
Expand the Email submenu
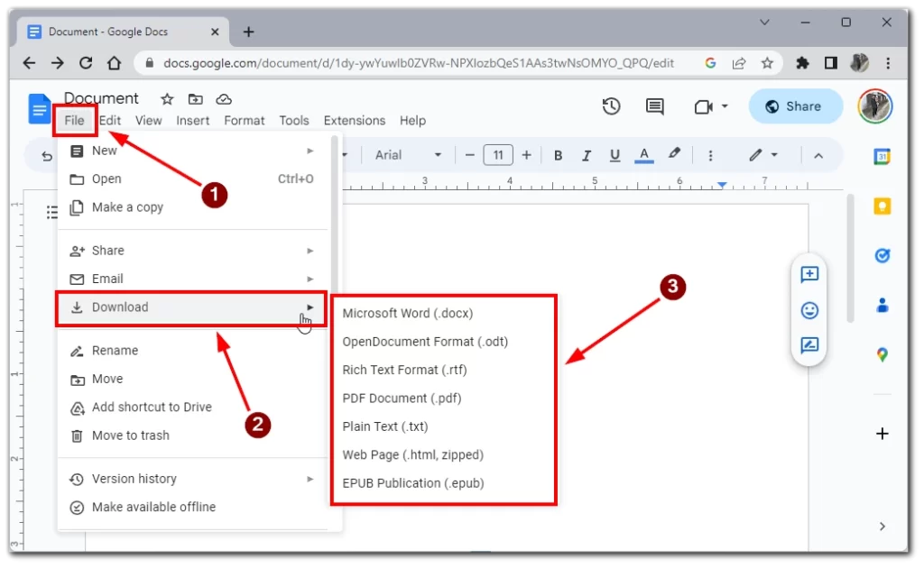click(x=193, y=279)
